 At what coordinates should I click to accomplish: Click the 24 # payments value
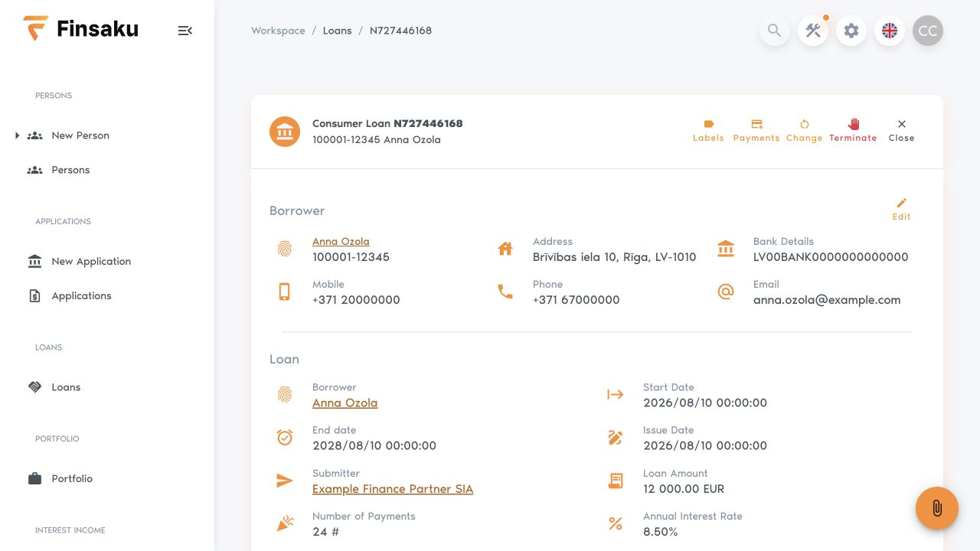(x=325, y=532)
